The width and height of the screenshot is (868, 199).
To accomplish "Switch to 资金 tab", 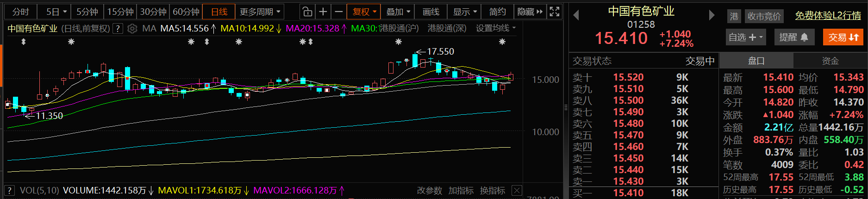I will coord(831,61).
